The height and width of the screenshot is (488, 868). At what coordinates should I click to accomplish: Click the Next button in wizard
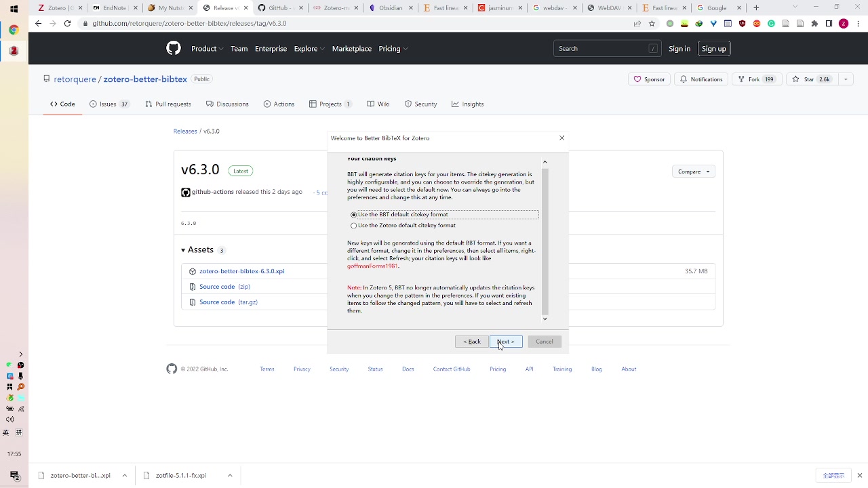506,342
